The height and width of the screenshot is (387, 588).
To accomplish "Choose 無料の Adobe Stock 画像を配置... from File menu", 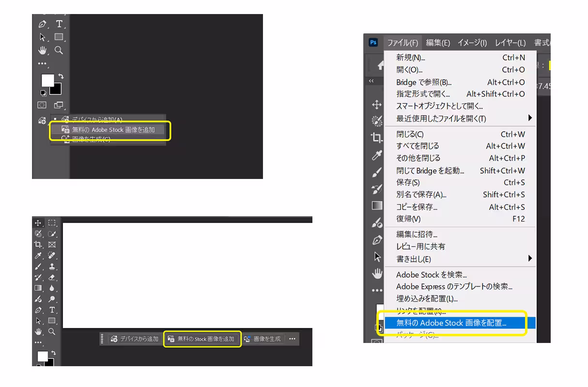I will coord(451,323).
